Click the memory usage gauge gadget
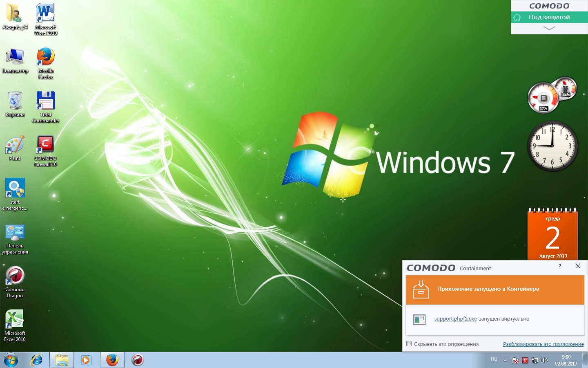The image size is (588, 368). (x=566, y=88)
